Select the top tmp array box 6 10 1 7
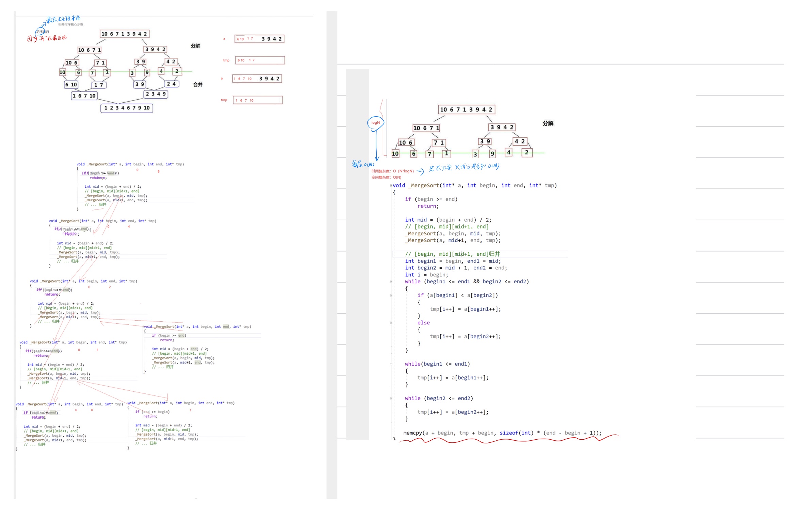Viewport: 812px width, 507px height. [x=259, y=61]
